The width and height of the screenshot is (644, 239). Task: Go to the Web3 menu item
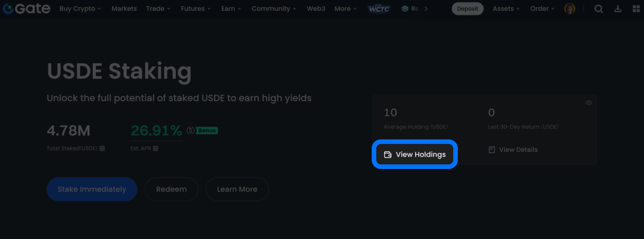tap(316, 9)
